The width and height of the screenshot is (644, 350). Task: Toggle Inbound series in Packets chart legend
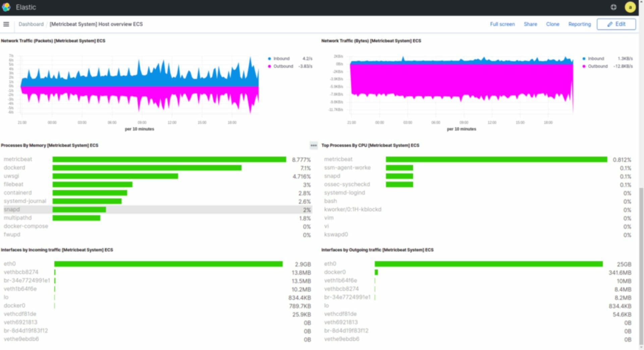[281, 59]
